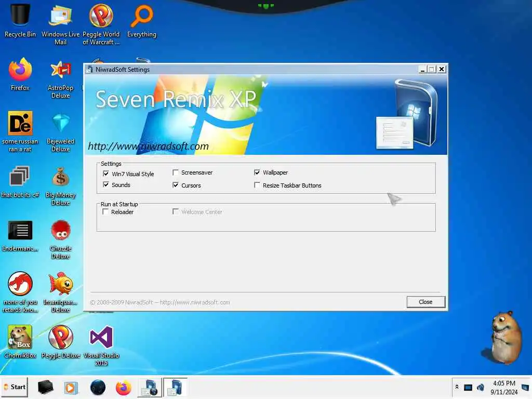Select the 'some russian ran a rat' icon

click(x=20, y=131)
